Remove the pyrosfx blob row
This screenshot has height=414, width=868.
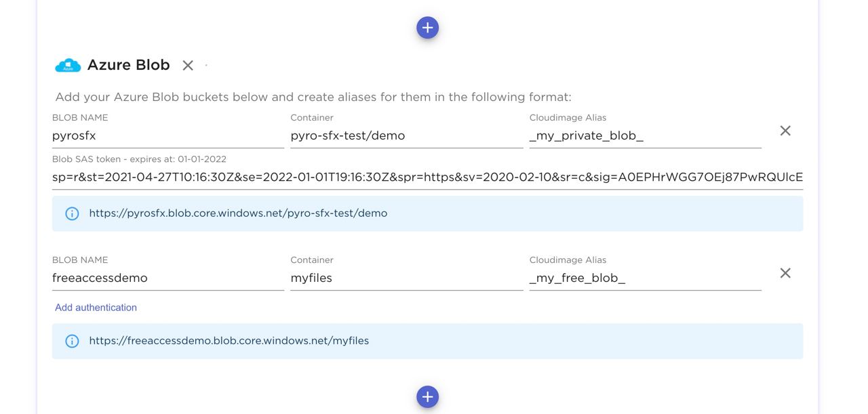point(785,131)
